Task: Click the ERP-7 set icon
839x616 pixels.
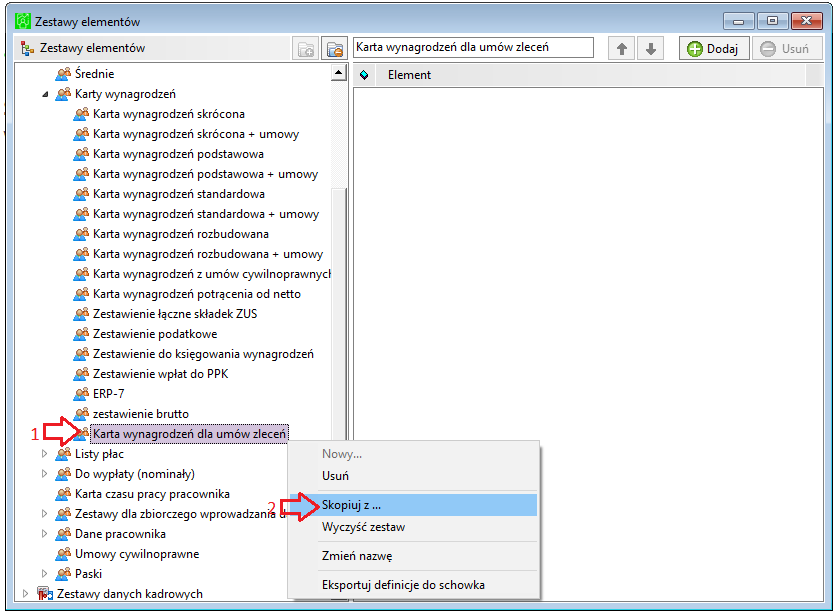Action: click(x=81, y=394)
